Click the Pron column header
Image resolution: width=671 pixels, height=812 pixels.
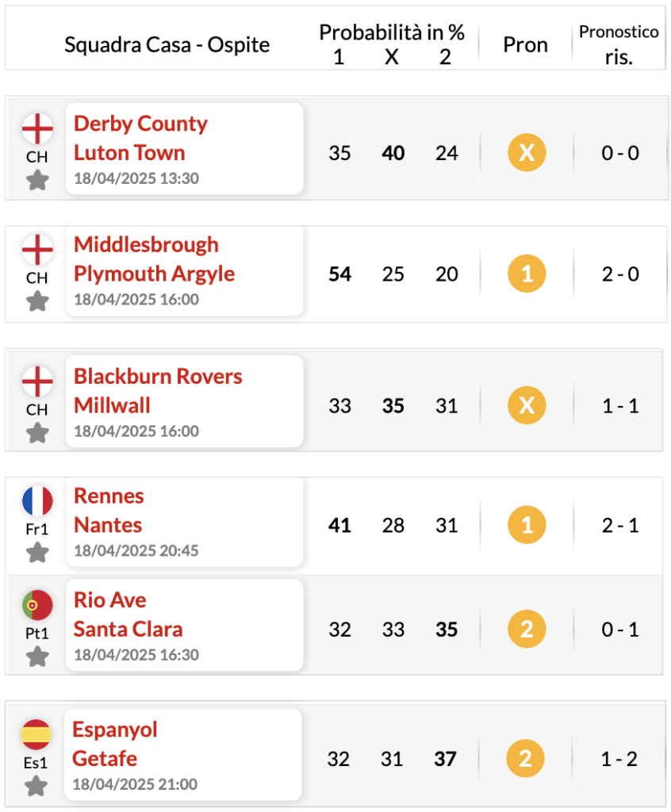pyautogui.click(x=525, y=45)
